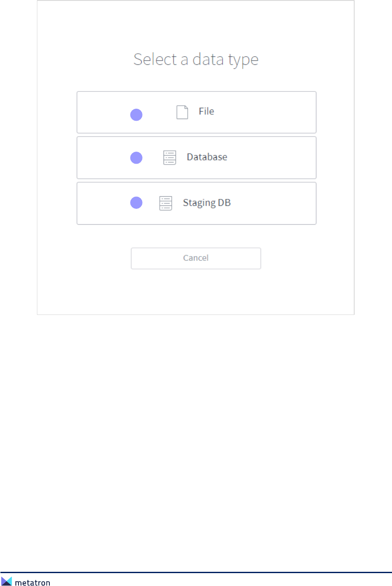Screen dimensions: 392x586
Task: Click the File document icon
Action: click(182, 112)
